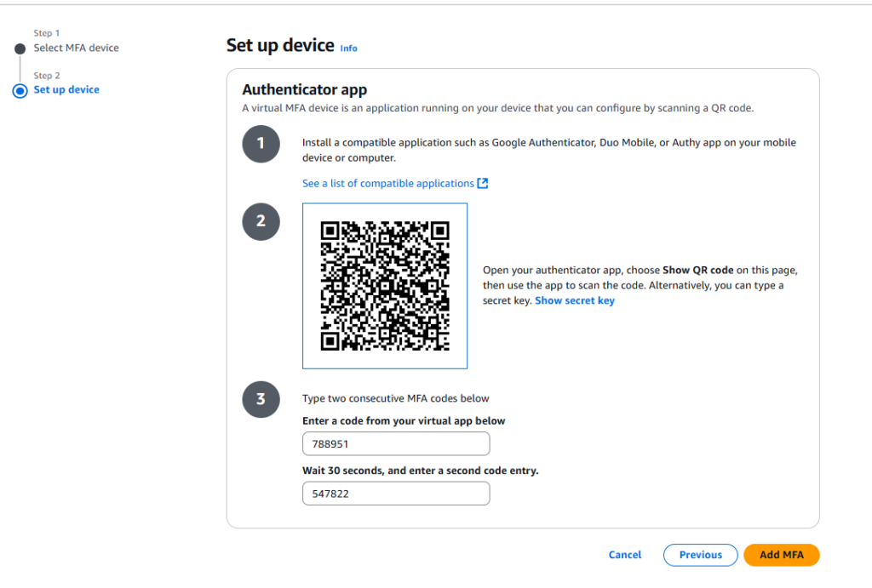This screenshot has height=588, width=872.
Task: Select the Set up device step
Action: click(x=66, y=90)
